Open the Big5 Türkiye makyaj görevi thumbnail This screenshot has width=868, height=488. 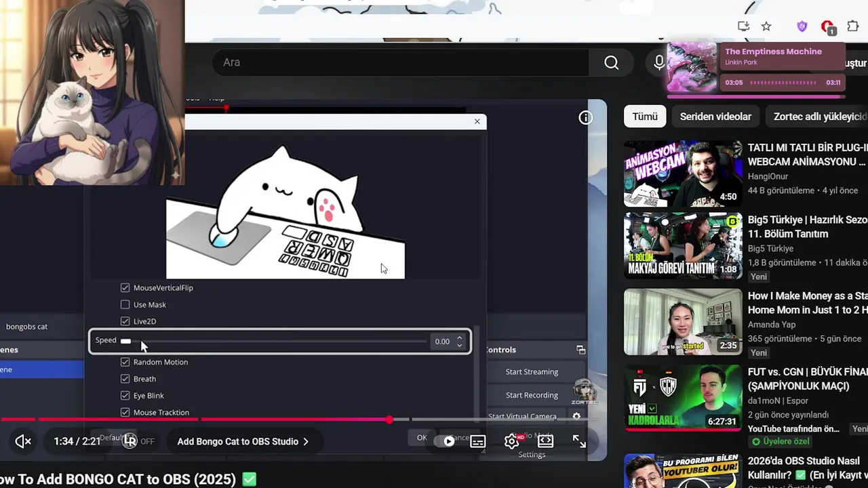(683, 245)
